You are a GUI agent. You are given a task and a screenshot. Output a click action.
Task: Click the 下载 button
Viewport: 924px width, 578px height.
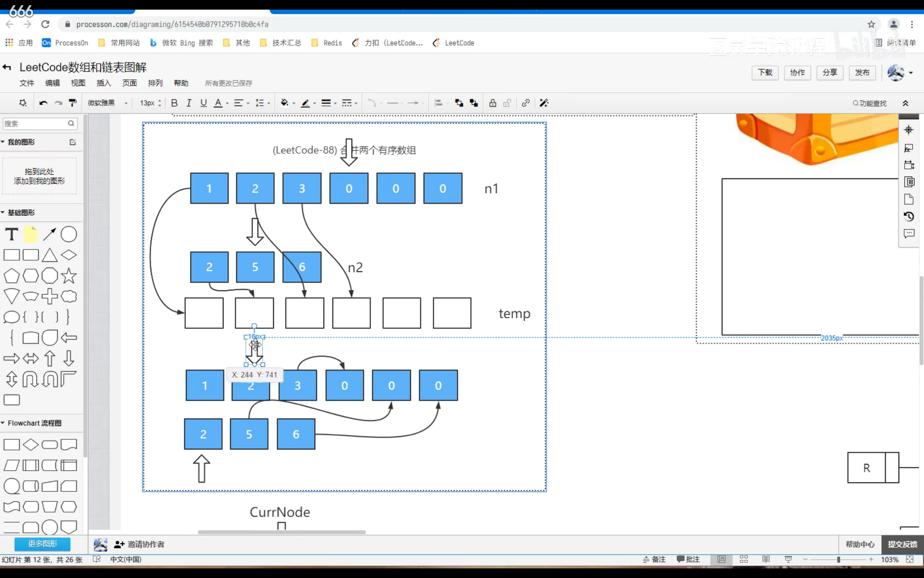tap(765, 73)
